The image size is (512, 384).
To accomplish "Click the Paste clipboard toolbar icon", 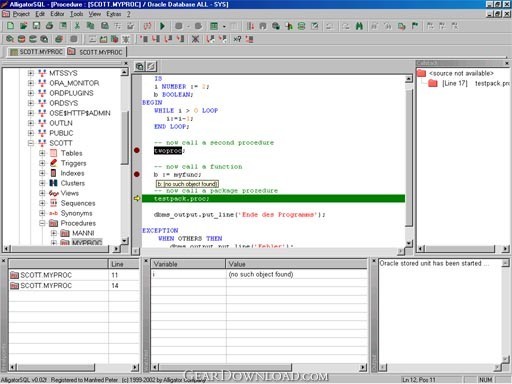I will pyautogui.click(x=105, y=26).
